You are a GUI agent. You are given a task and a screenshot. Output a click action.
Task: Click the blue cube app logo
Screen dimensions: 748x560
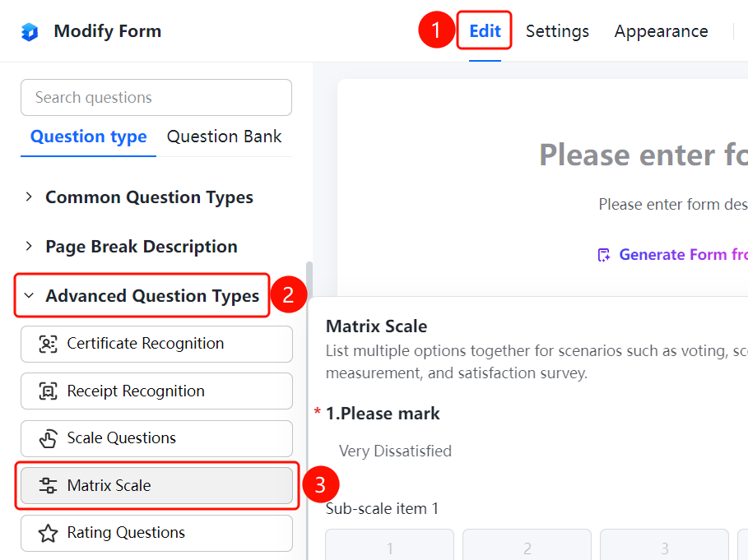pyautogui.click(x=30, y=32)
